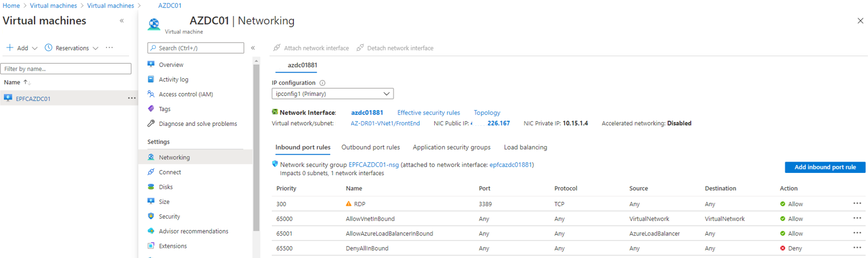Image resolution: width=868 pixels, height=258 pixels.
Task: Click the Reservations clock icon
Action: coord(49,48)
